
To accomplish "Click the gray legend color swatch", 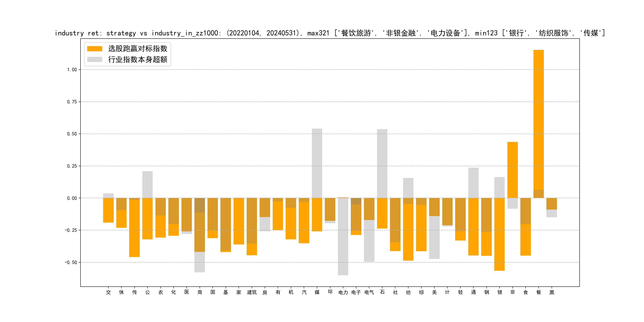I will coord(94,59).
